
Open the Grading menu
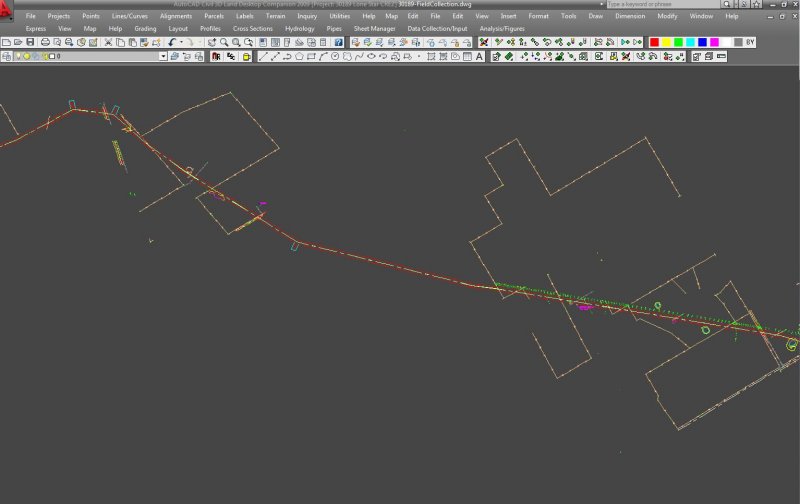[x=145, y=29]
